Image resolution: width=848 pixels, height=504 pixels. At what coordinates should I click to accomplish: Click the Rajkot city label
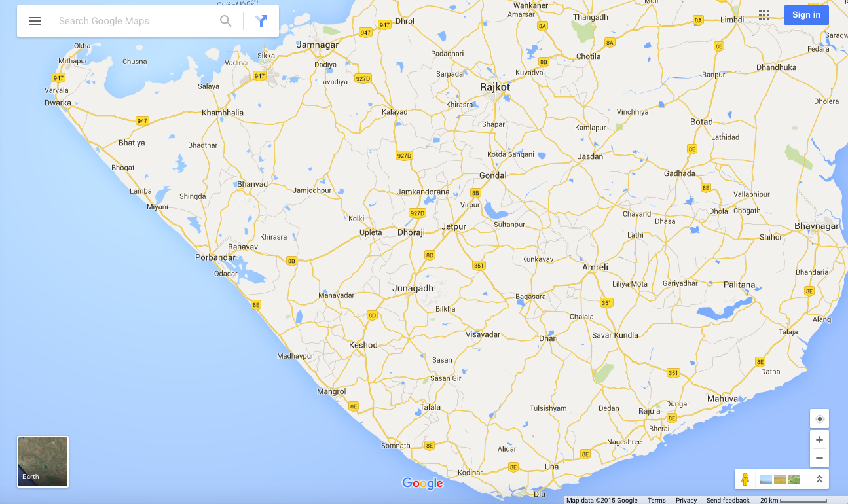pos(494,87)
